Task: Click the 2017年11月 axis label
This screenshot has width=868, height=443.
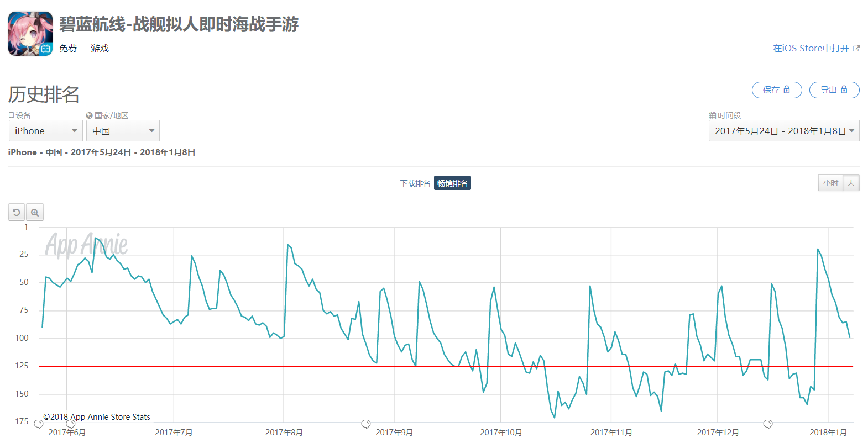Action: [611, 433]
